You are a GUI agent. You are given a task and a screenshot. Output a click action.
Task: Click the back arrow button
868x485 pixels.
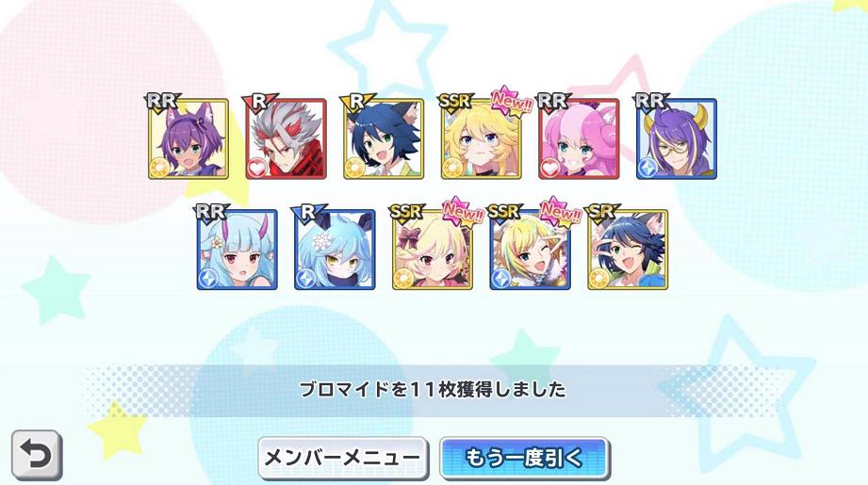[x=37, y=455]
